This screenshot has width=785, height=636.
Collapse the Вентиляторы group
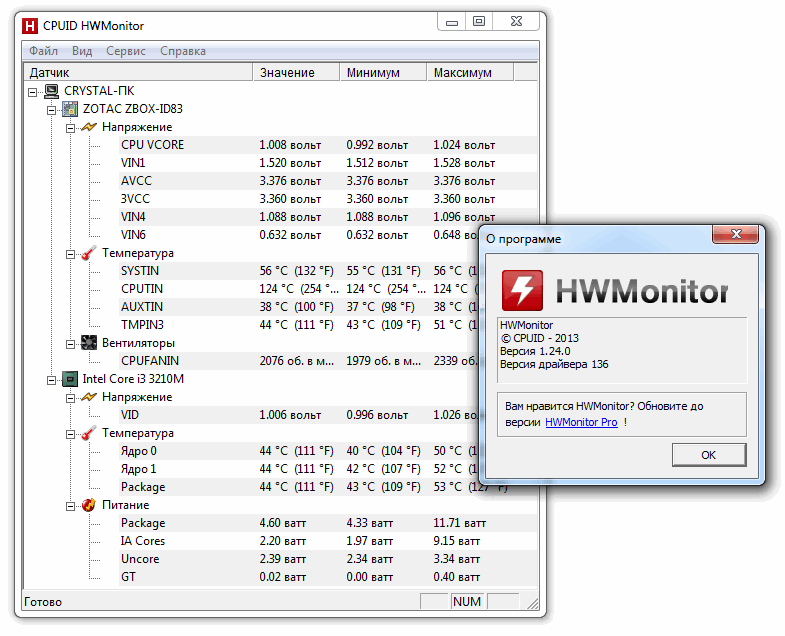pos(71,345)
